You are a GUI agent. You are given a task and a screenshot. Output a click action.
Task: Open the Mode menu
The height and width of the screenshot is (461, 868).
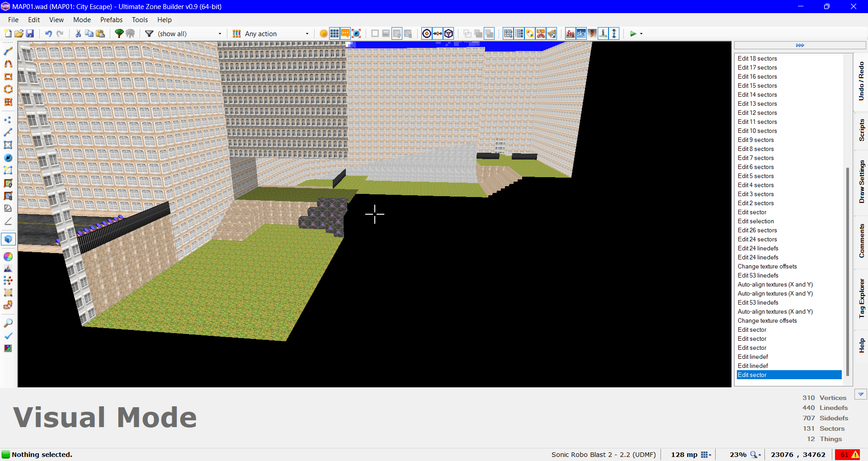tap(82, 20)
